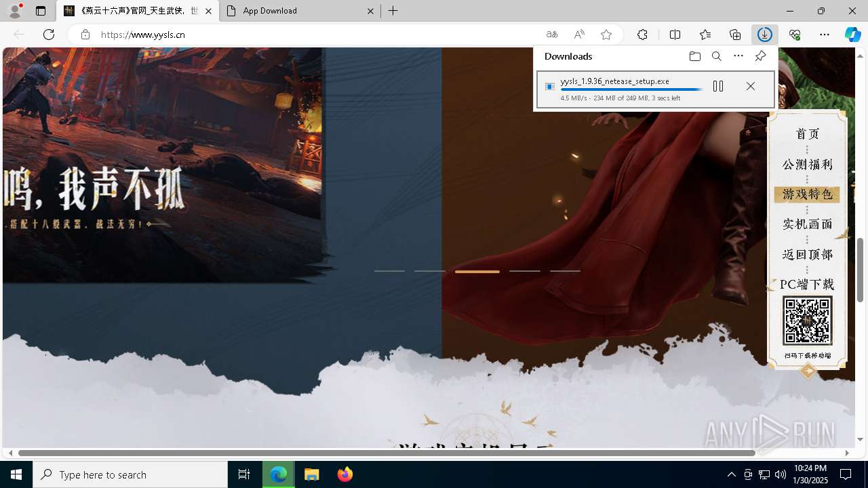Image resolution: width=868 pixels, height=488 pixels.
Task: Select the second carousel indicator
Action: click(430, 271)
